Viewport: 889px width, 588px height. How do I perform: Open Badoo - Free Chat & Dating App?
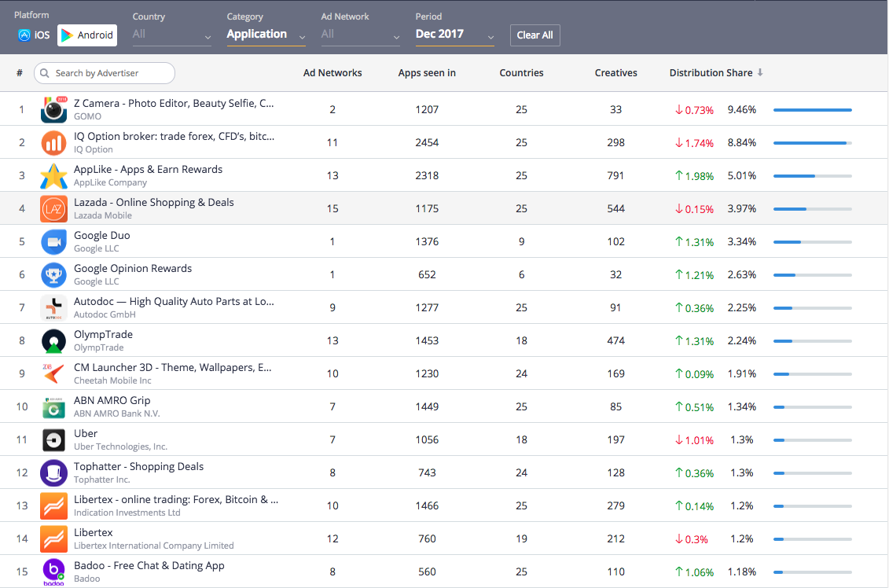(149, 565)
